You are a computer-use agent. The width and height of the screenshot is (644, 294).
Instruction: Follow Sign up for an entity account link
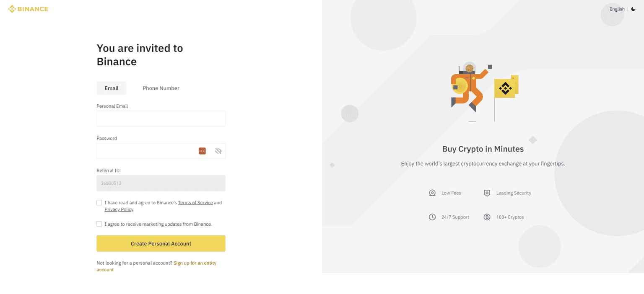(195, 263)
